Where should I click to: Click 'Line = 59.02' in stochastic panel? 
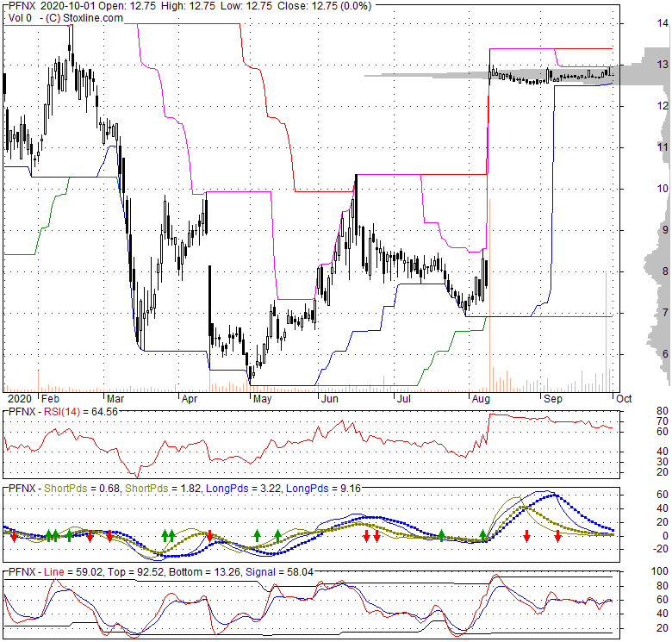[x=73, y=572]
